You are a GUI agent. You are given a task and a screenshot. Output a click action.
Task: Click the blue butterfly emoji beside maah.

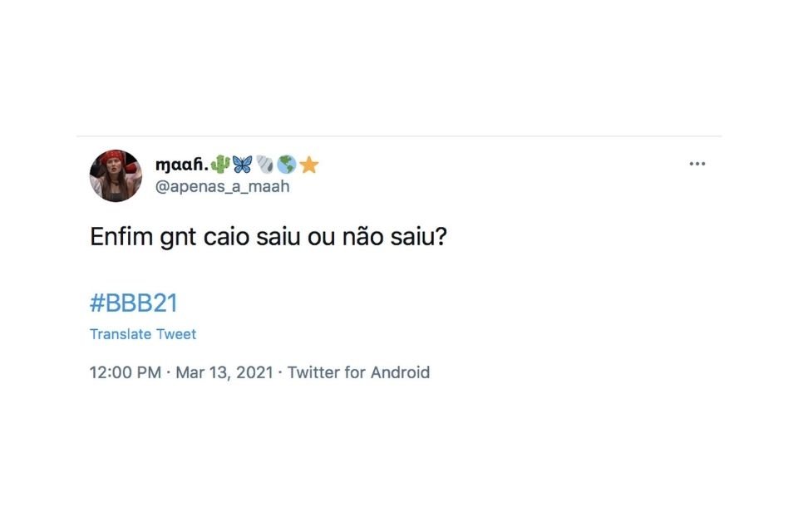coord(242,165)
